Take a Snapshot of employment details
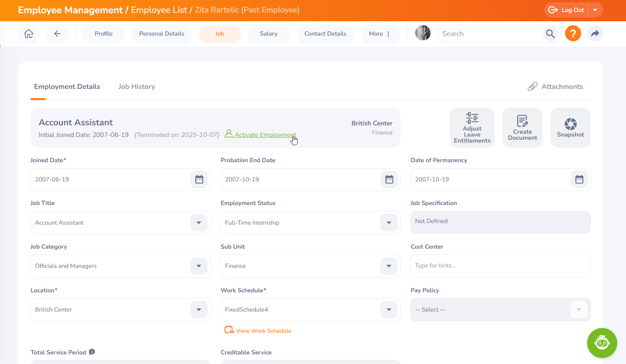This screenshot has height=364, width=626. tap(570, 128)
